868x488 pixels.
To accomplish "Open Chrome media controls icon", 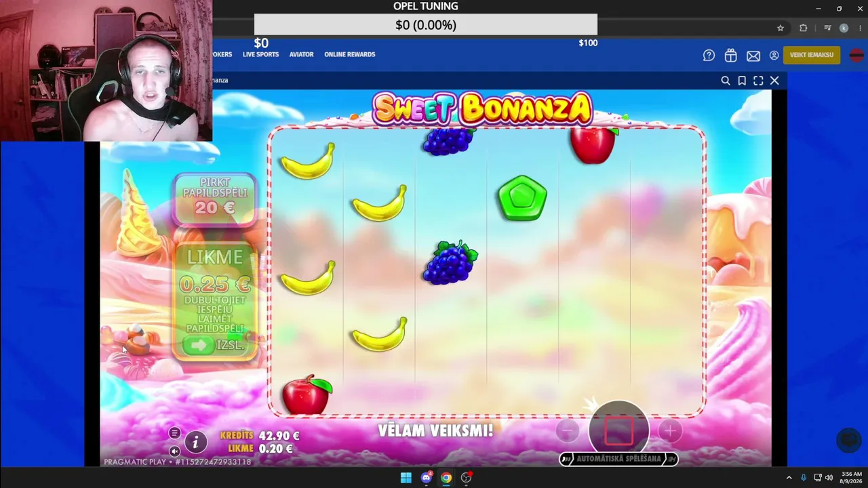I will click(828, 28).
